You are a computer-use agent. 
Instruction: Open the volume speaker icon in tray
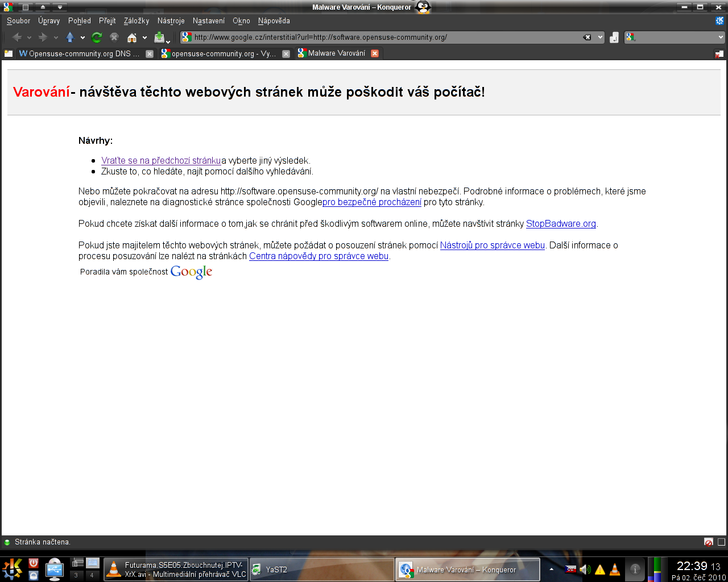pyautogui.click(x=585, y=569)
